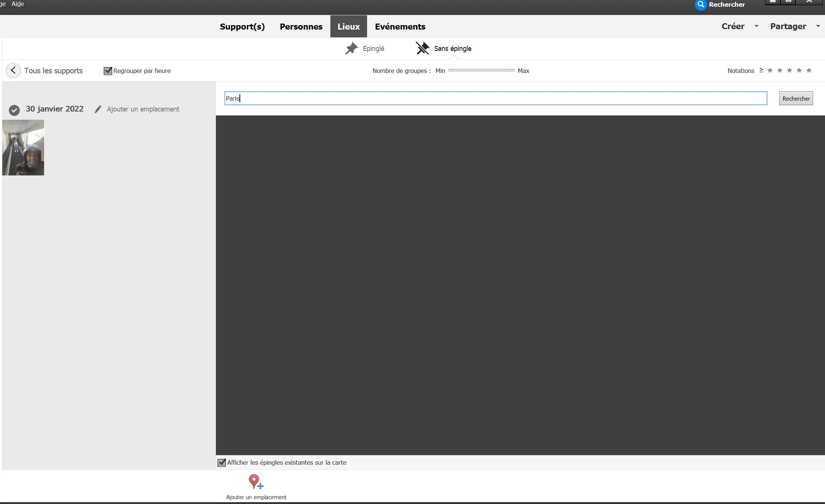This screenshot has height=504, width=825.
Task: Toggle Afficher les épingles existantes checkbox
Action: [x=221, y=462]
